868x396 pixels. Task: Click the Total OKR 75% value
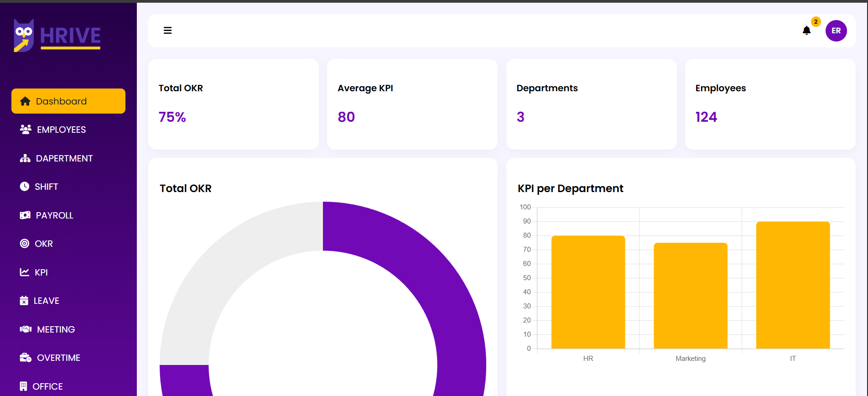click(172, 117)
